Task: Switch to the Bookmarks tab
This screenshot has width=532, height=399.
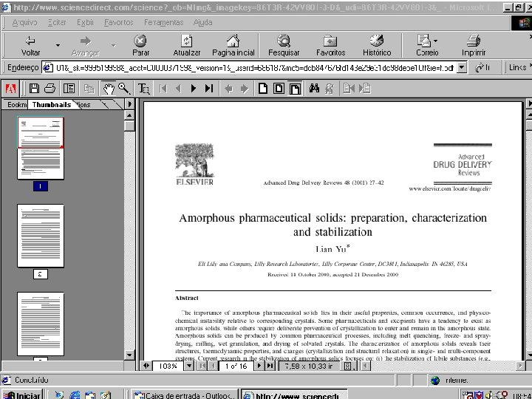Action: tap(16, 104)
